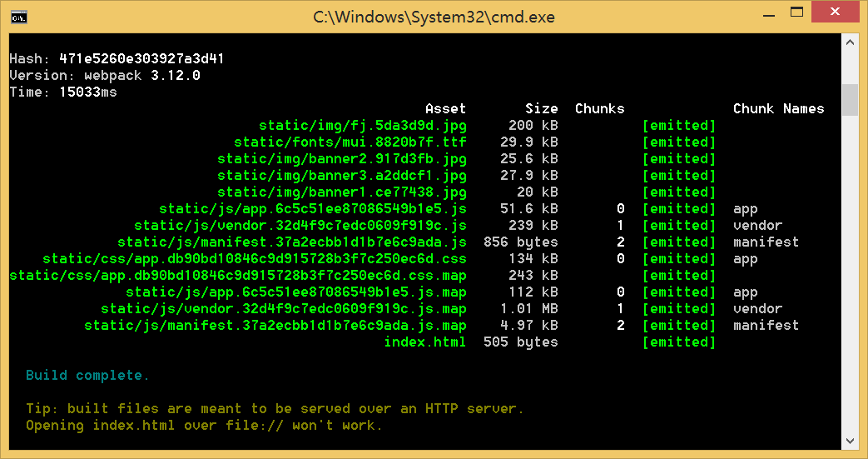
Task: Click the time value 15033ms
Action: 88,92
